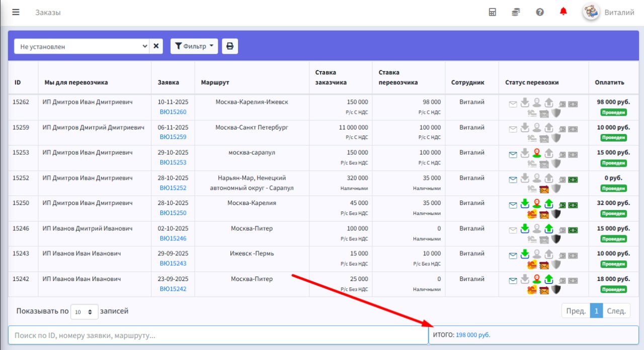Open the red notification bell
644x350 pixels.
coord(563,12)
